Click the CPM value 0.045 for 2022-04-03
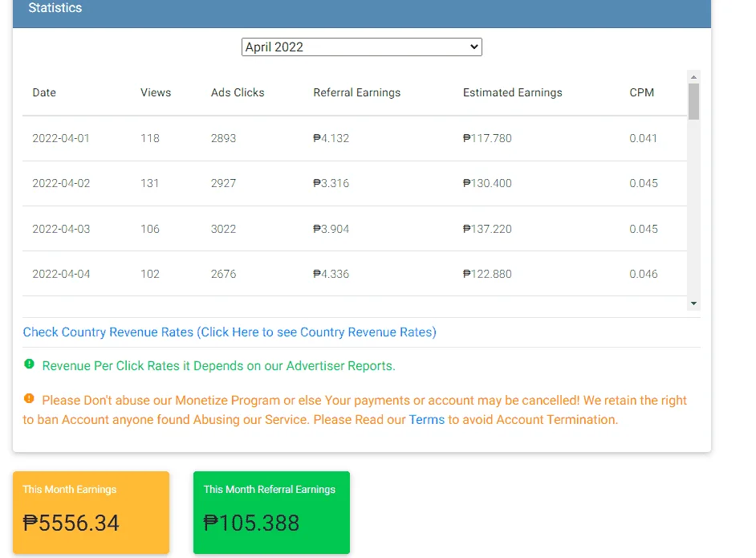The width and height of the screenshot is (756, 558). coord(644,229)
